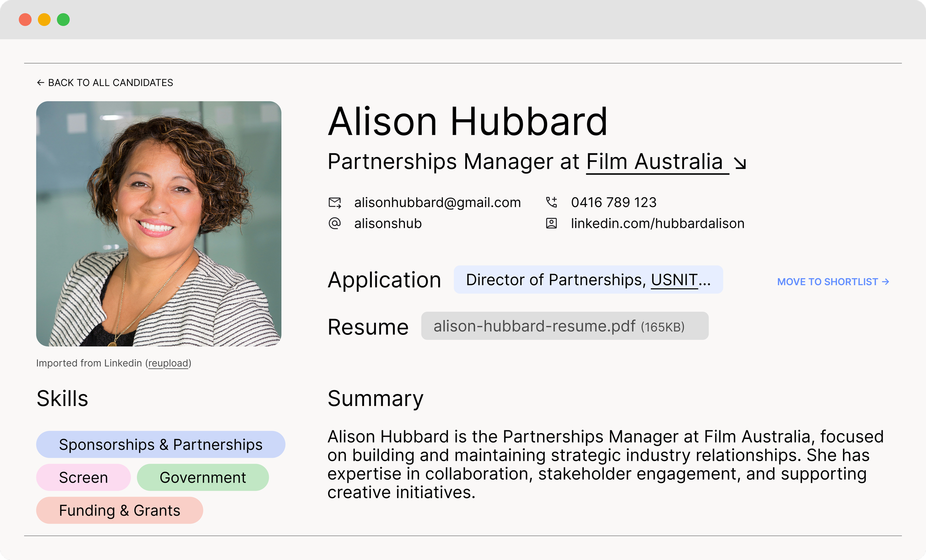Click the LinkedIn profile card icon
The height and width of the screenshot is (560, 926).
[x=551, y=223]
